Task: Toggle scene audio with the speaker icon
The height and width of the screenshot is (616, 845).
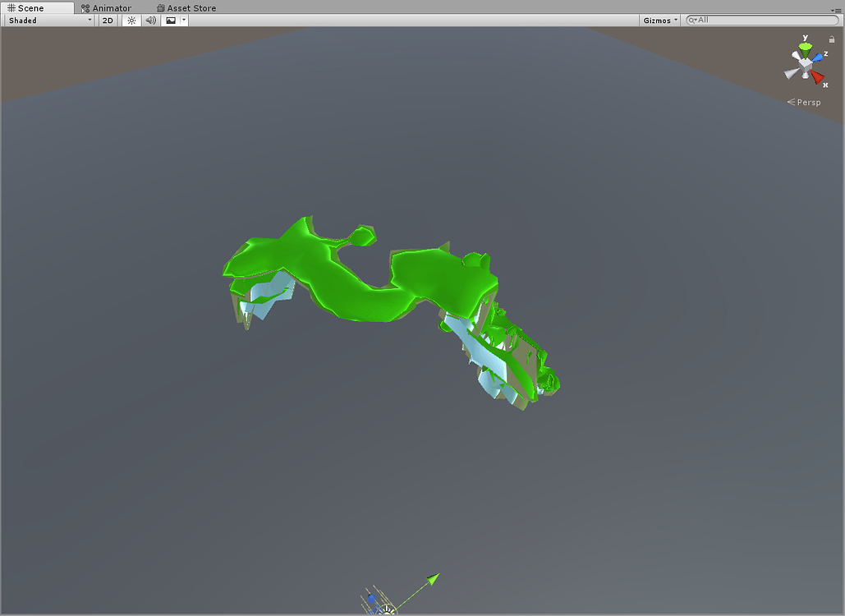Action: (150, 20)
